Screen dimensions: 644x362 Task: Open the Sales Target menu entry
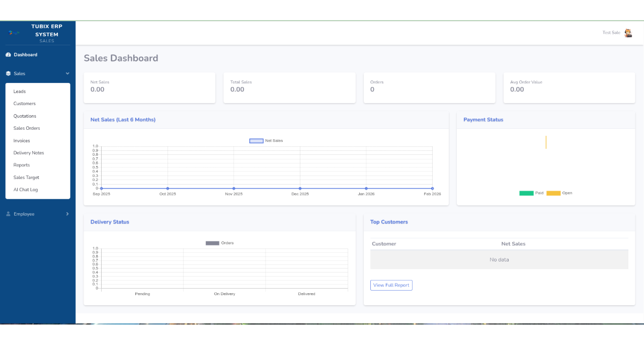tap(26, 177)
